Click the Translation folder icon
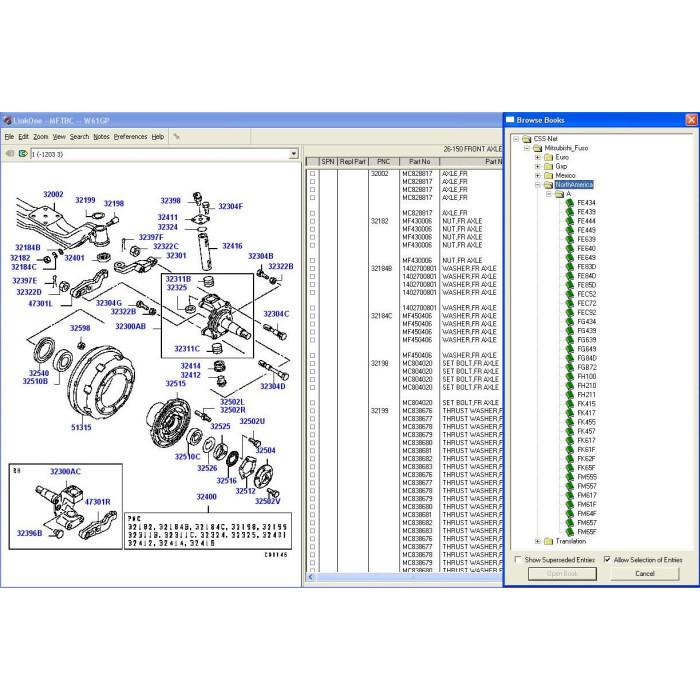The height and width of the screenshot is (700, 700). (549, 541)
